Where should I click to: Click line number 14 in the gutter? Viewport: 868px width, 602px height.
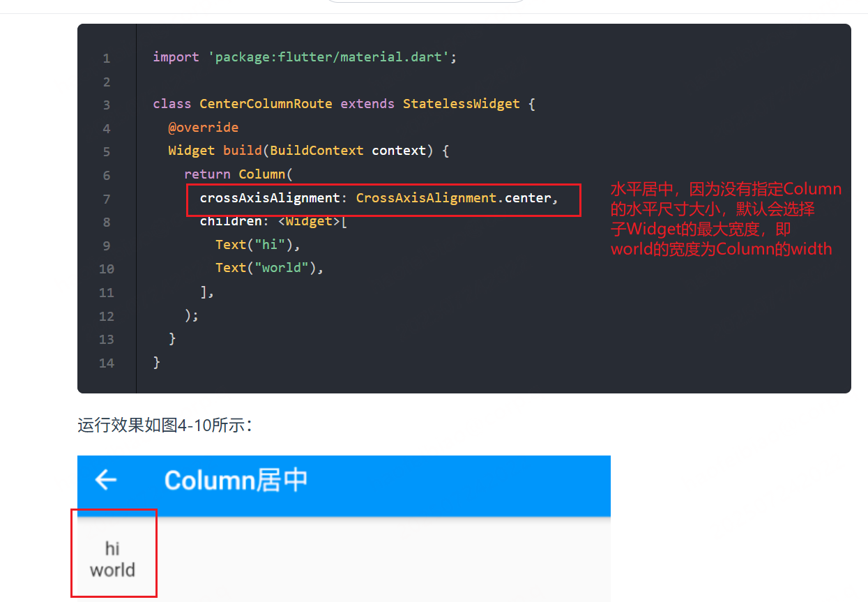pos(107,363)
